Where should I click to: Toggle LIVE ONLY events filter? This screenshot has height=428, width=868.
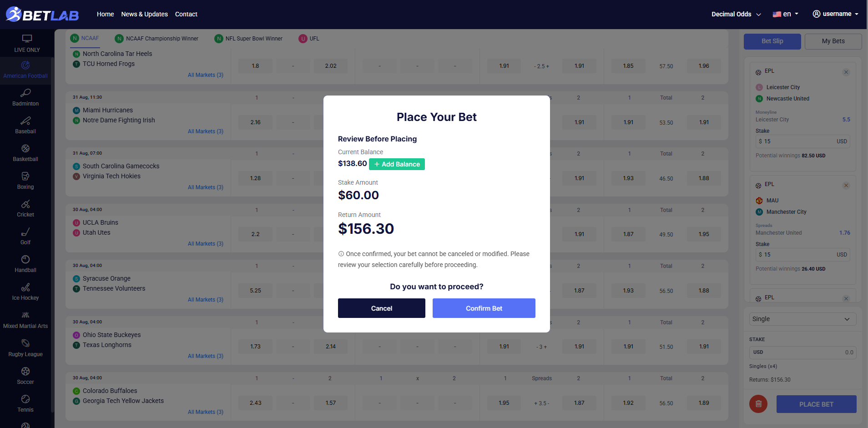(27, 43)
